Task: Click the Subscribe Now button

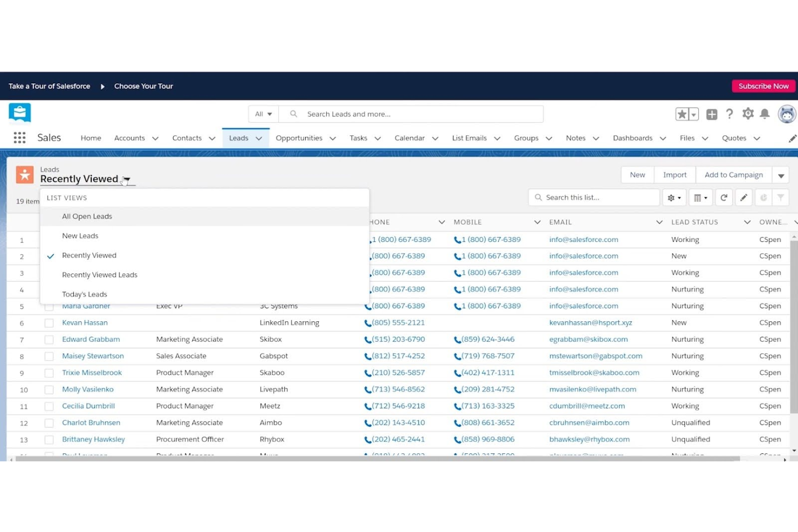Action: pyautogui.click(x=763, y=86)
